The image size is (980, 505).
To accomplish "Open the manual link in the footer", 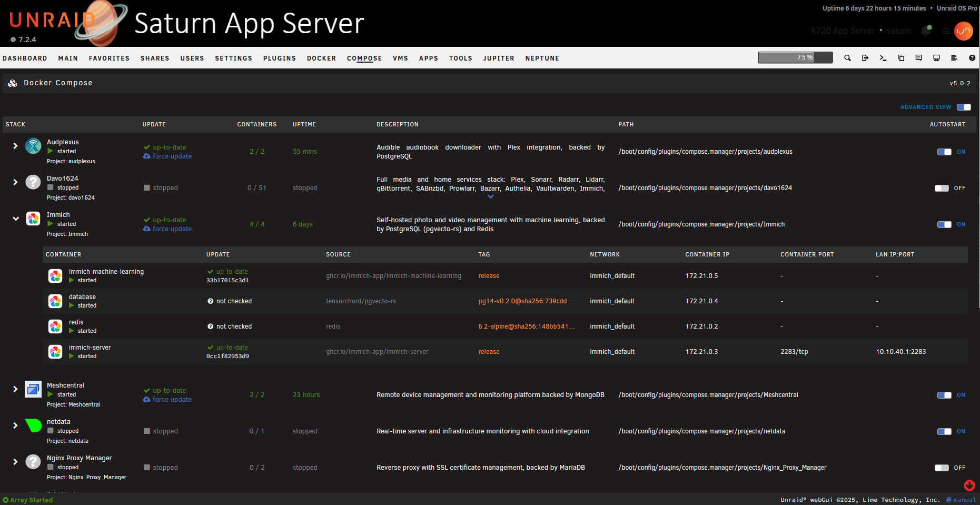I will 961,500.
